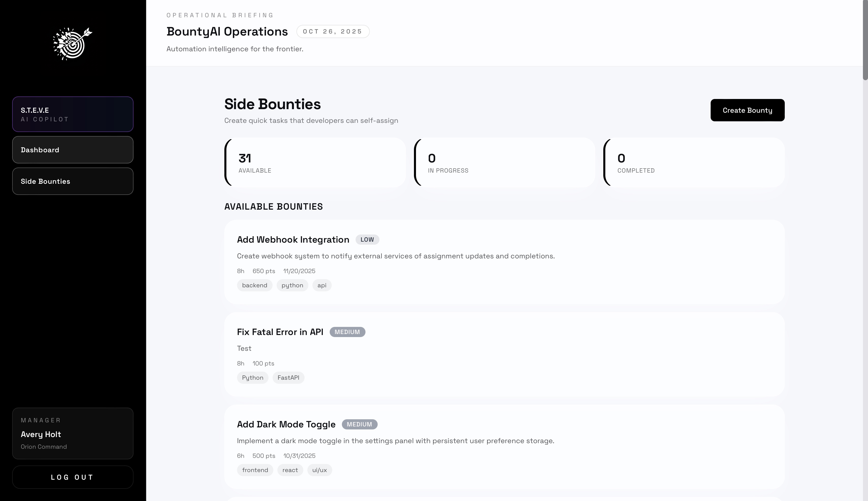Click the BountyAI target logo icon
Image resolution: width=868 pixels, height=501 pixels.
point(73,44)
